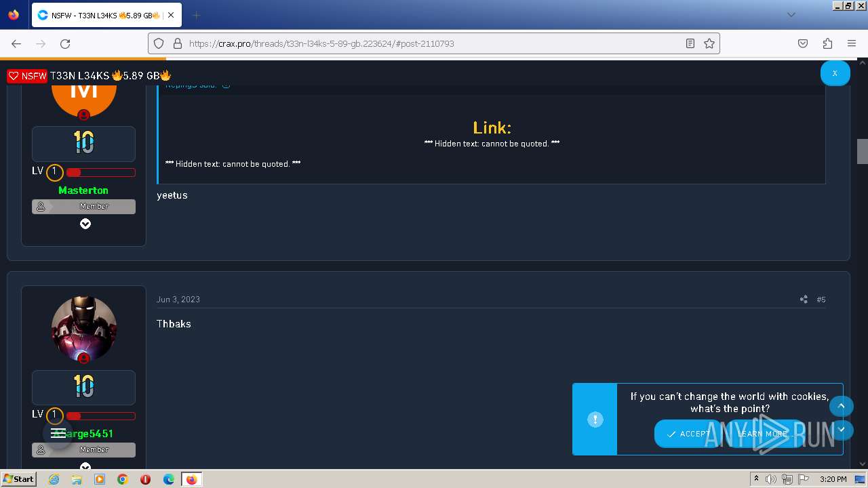The image size is (868, 488).
Task: Click the 'Thbaks' post text
Action: [174, 324]
